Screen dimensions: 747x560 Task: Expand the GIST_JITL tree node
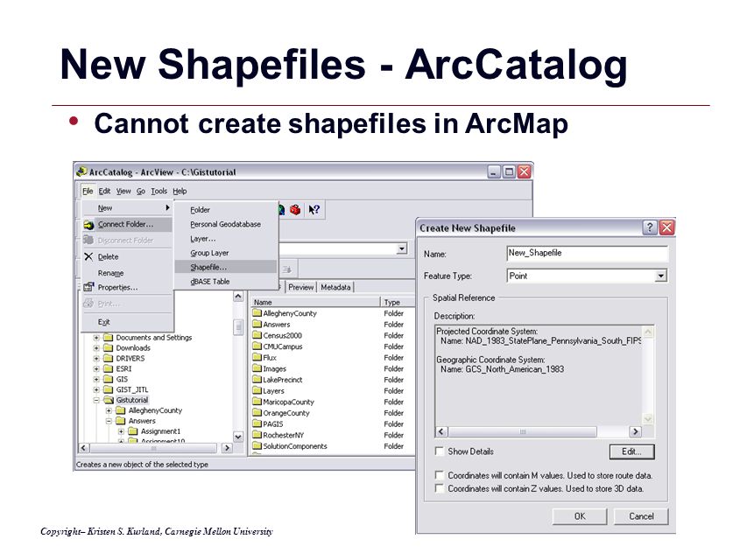point(96,389)
